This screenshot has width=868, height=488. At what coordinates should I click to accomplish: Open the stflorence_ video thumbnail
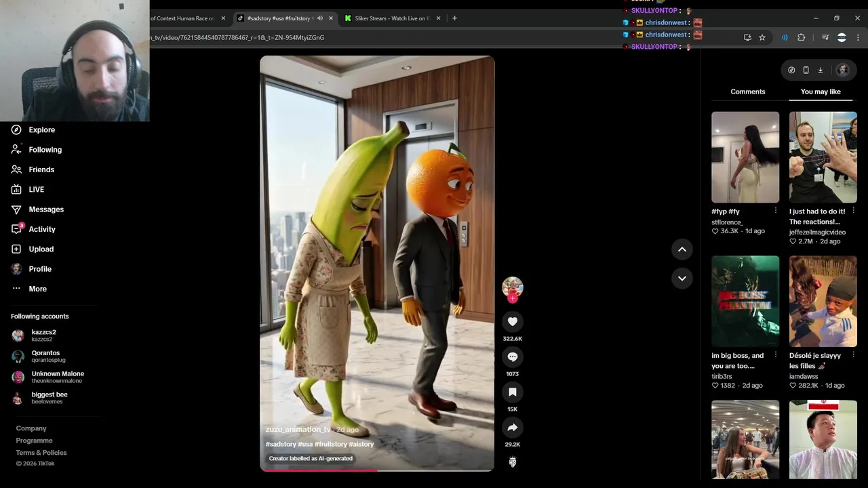[x=745, y=157]
